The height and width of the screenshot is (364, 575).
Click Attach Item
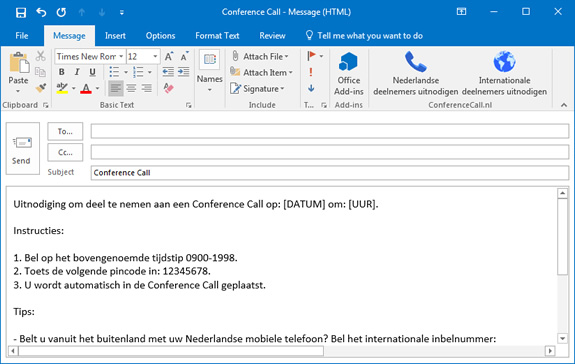coord(261,72)
